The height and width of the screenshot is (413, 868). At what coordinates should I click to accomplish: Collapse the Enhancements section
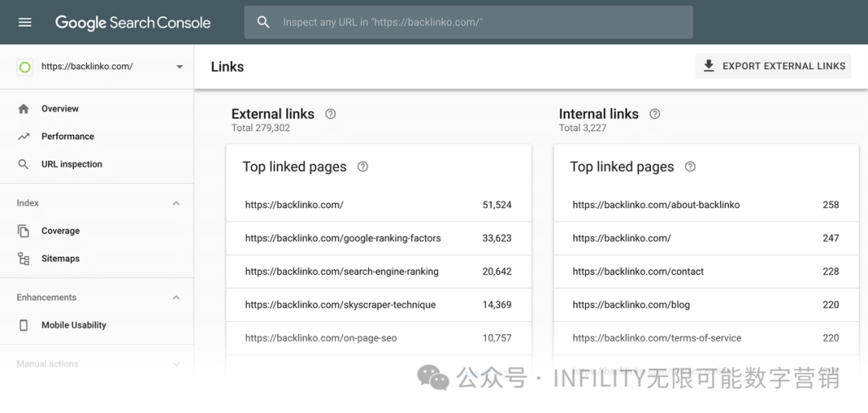pyautogui.click(x=176, y=297)
